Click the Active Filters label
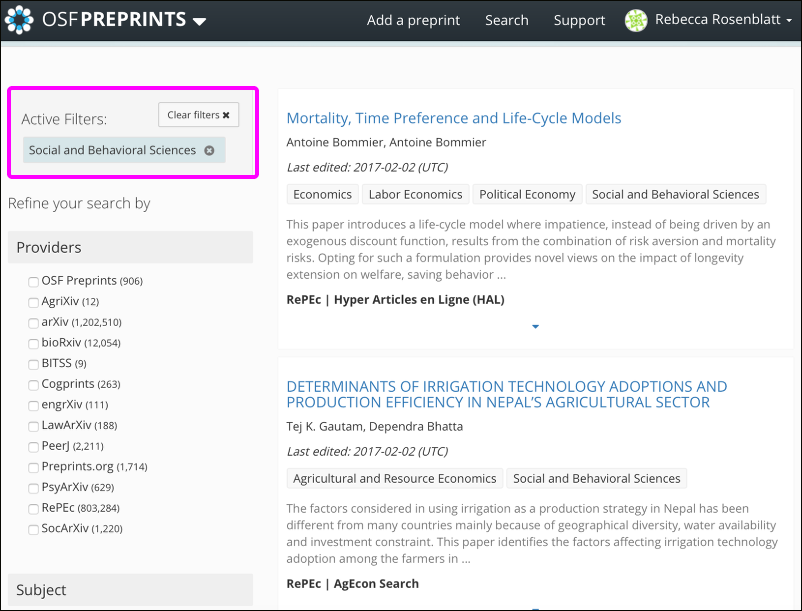 pyautogui.click(x=64, y=119)
